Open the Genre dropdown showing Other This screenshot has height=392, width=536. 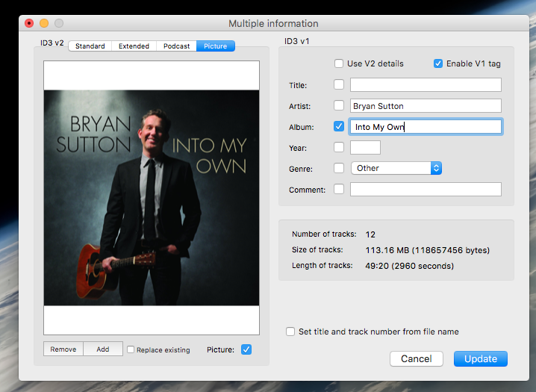point(396,168)
